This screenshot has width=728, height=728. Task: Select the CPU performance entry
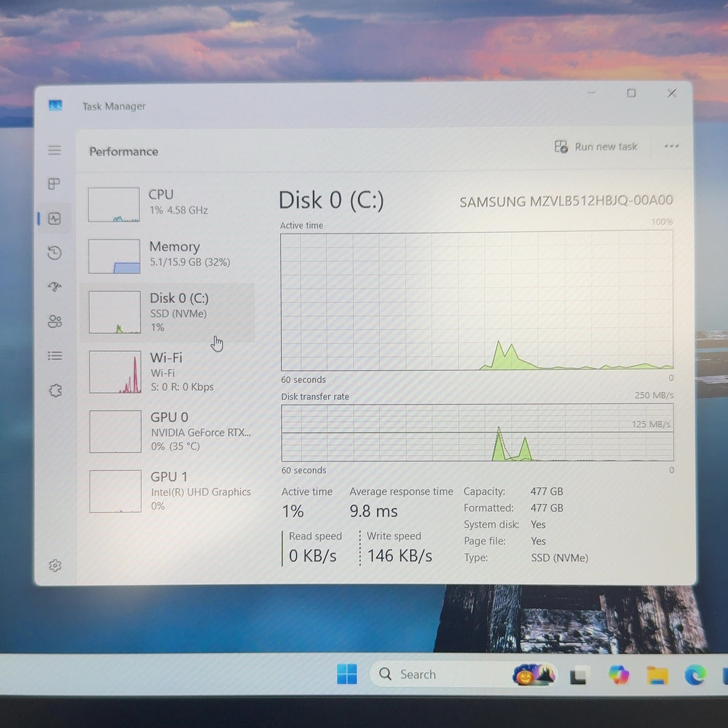pos(169,205)
